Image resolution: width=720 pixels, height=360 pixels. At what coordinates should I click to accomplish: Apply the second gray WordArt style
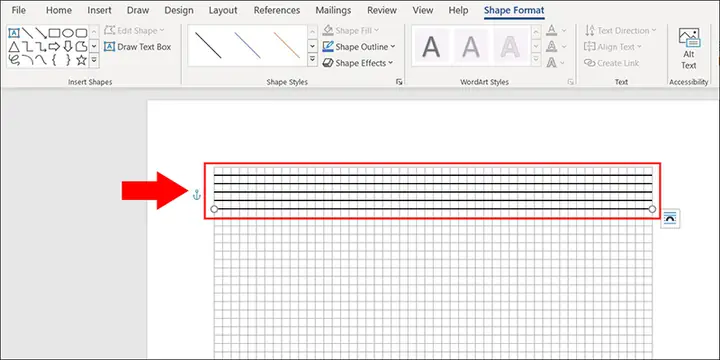point(471,46)
